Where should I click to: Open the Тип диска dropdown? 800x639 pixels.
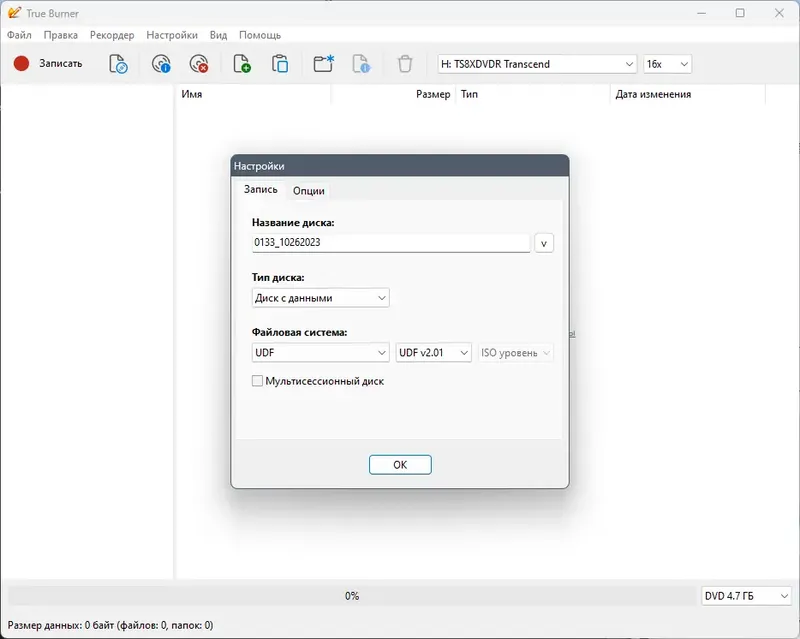320,297
